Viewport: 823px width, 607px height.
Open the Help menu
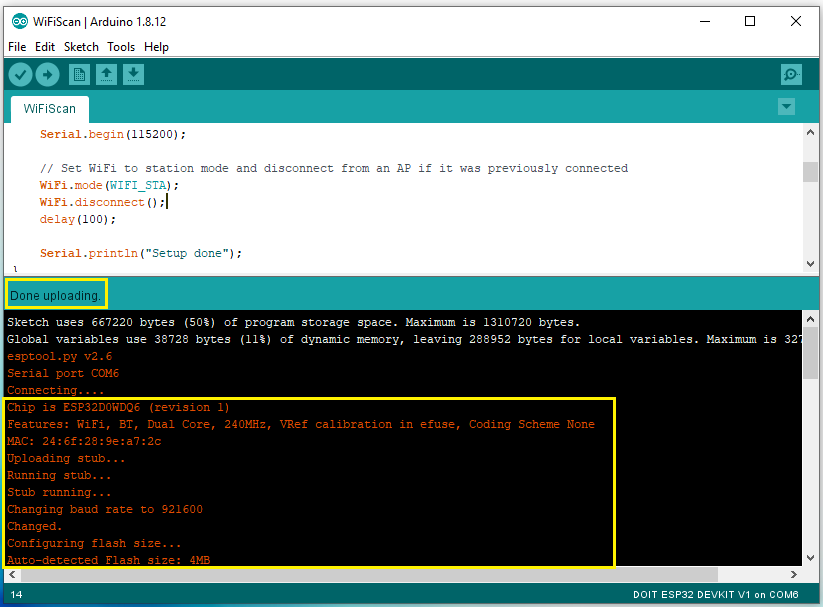(x=156, y=47)
